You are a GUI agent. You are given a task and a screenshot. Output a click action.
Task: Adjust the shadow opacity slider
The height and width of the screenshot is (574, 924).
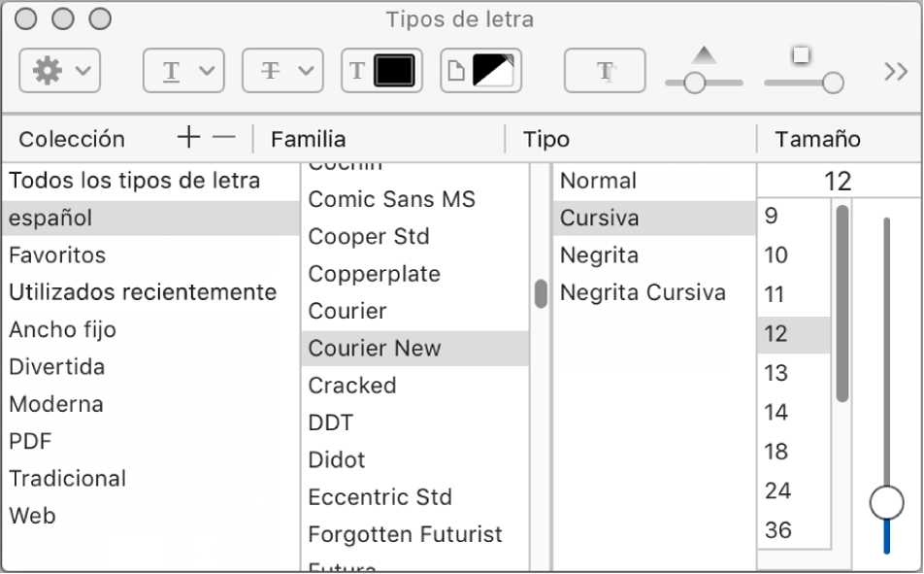pos(694,84)
